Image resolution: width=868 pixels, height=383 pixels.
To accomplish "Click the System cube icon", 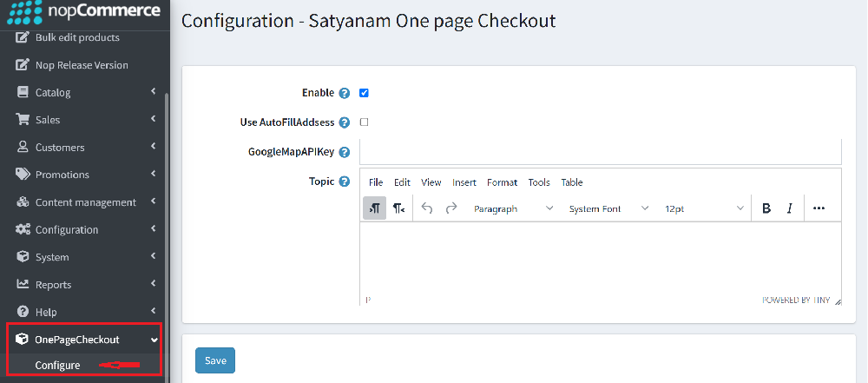I will tap(23, 256).
